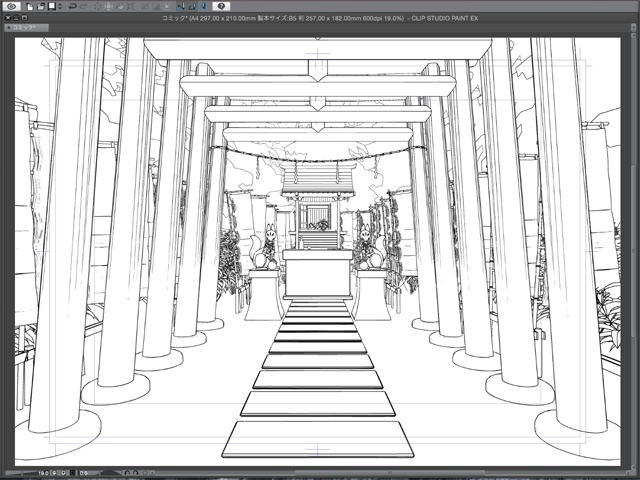This screenshot has height=480, width=640.
Task: Create a new document
Action: [30, 6]
